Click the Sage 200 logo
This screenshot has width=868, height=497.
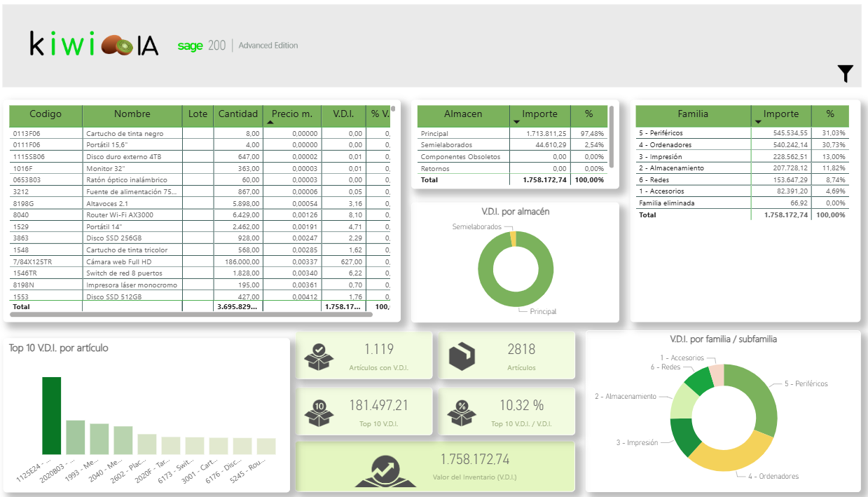coord(201,46)
